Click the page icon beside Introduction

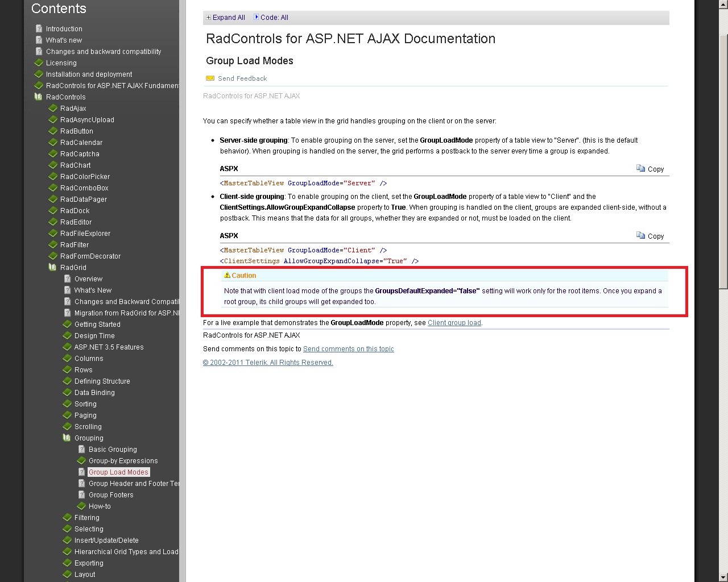click(39, 28)
